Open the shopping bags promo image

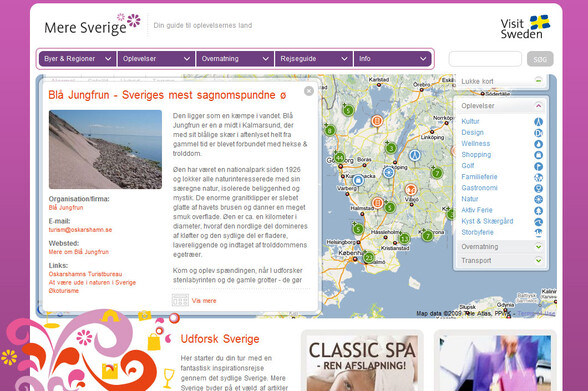(x=495, y=363)
